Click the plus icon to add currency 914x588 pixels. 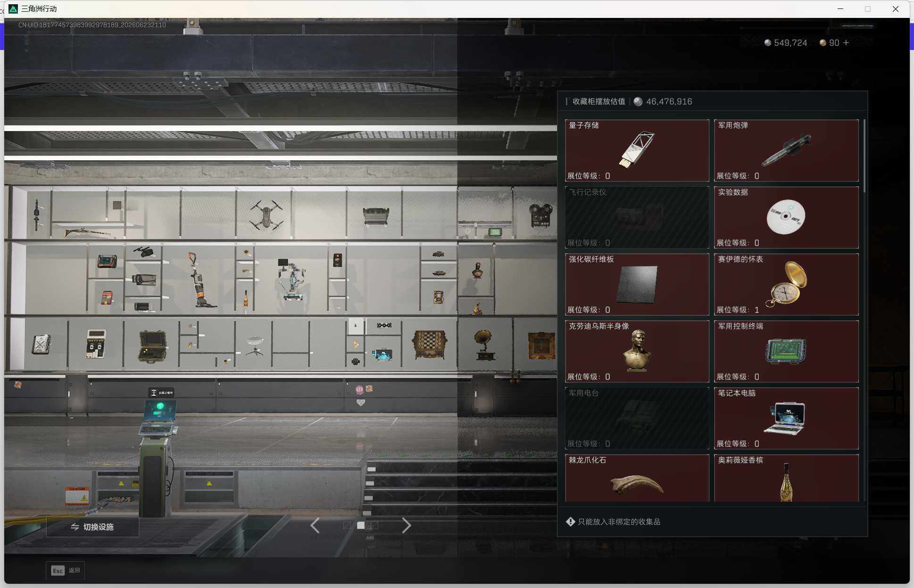(846, 42)
